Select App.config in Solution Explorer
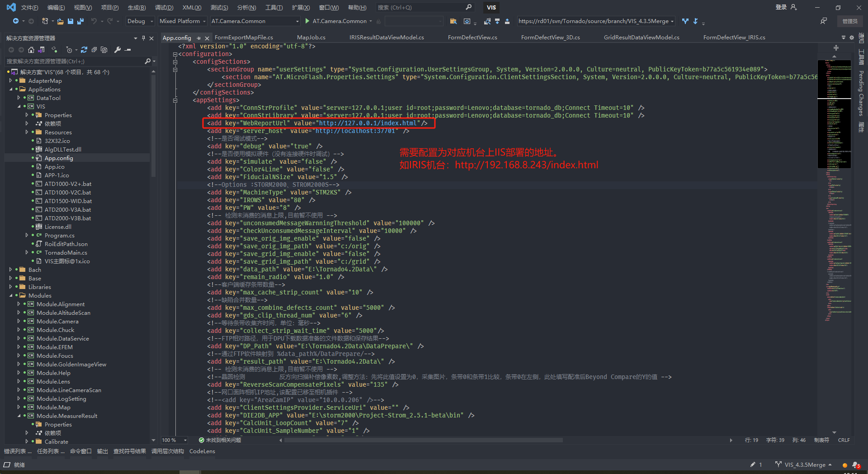868x474 pixels. click(x=58, y=158)
